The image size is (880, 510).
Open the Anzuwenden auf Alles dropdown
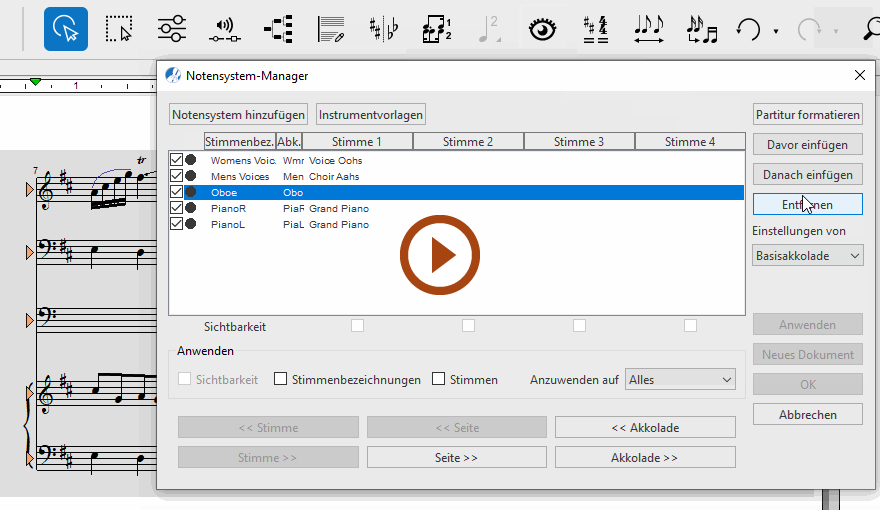click(x=680, y=379)
